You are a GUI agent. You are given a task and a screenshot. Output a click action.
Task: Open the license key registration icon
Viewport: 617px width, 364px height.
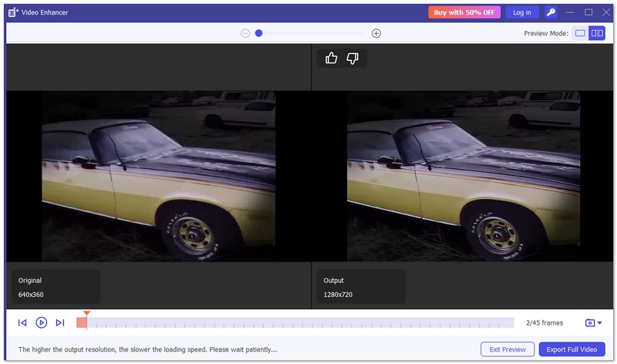click(551, 12)
